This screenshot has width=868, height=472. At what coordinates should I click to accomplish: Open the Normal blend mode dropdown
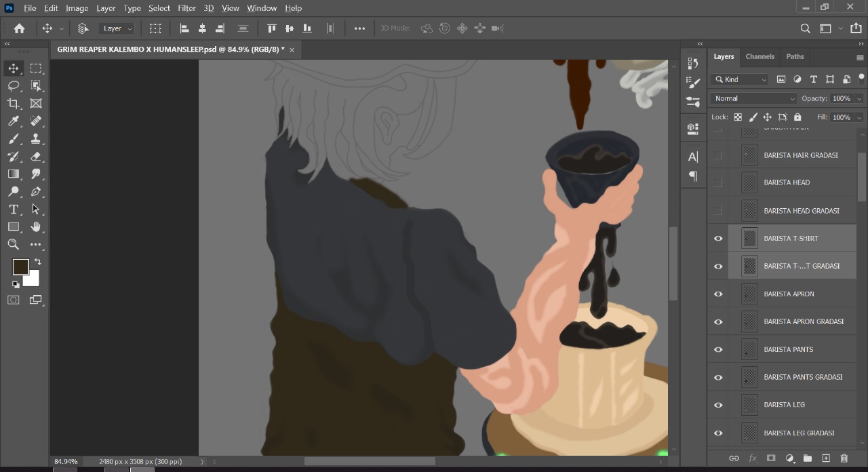[753, 98]
